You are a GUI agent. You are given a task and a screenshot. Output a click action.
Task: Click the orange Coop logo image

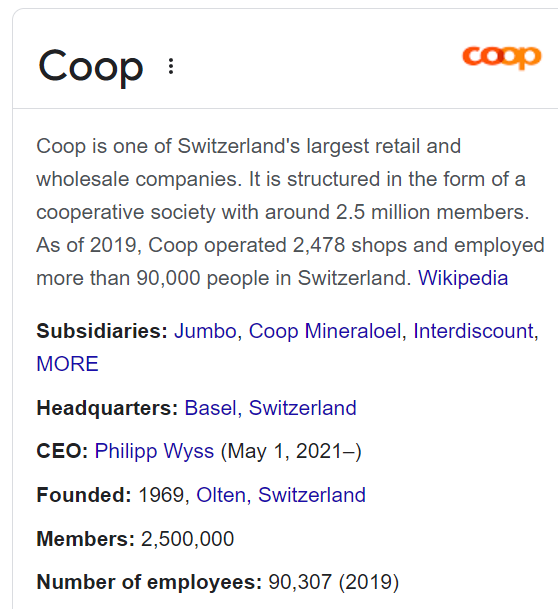pos(501,57)
